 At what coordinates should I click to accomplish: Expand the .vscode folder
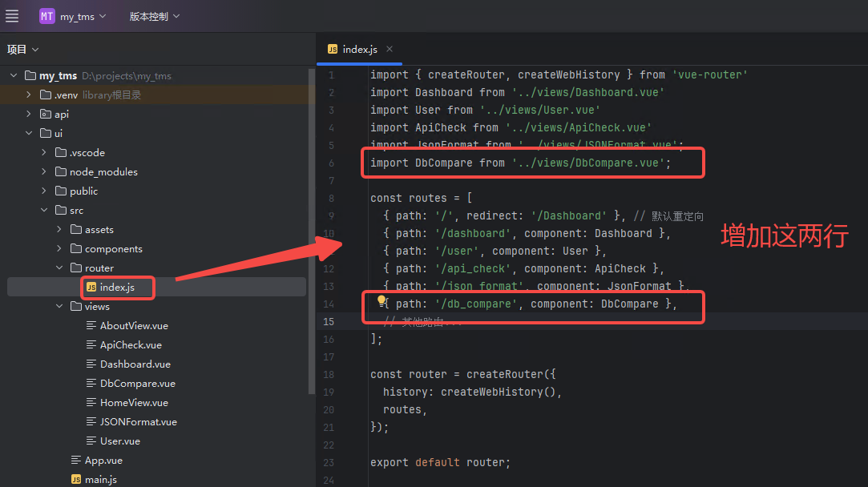44,153
